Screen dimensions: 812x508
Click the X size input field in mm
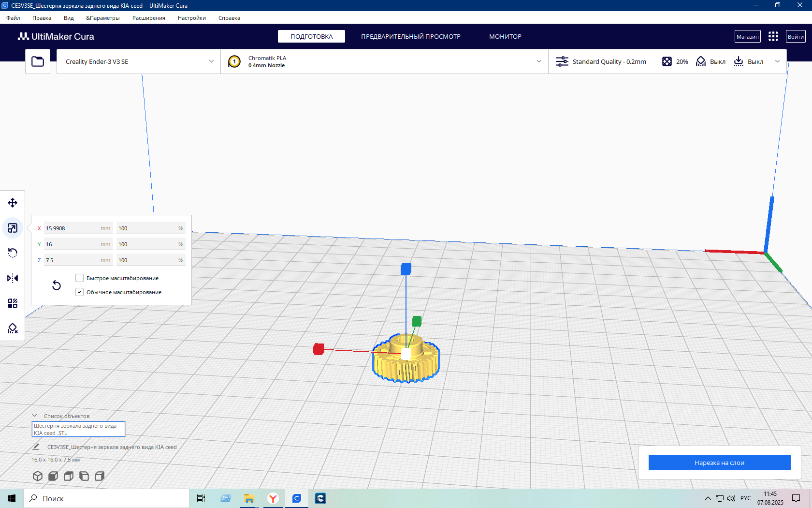pos(78,228)
